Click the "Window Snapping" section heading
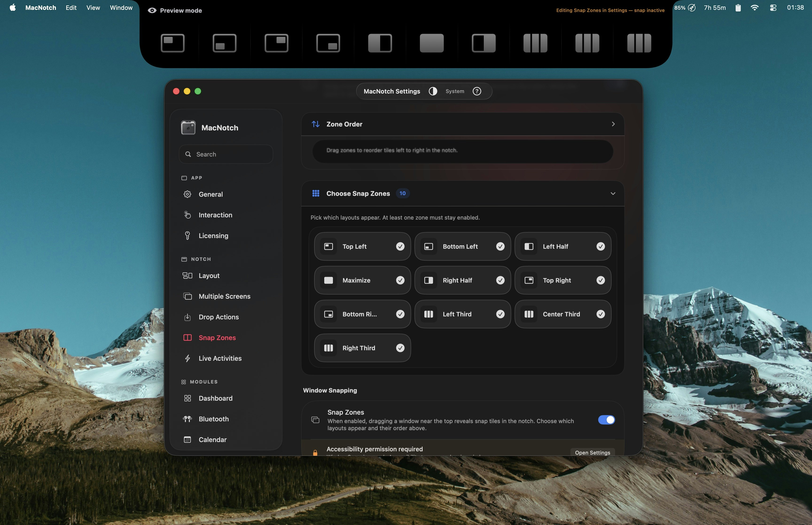 point(330,390)
